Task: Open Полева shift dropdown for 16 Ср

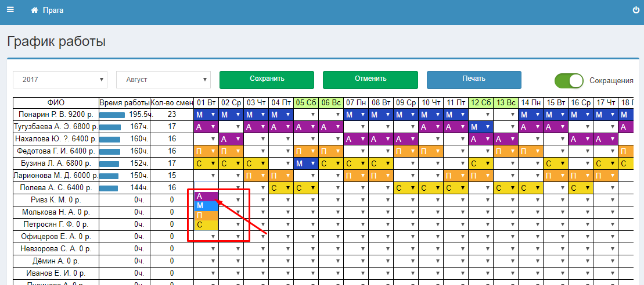Action: pyautogui.click(x=581, y=188)
